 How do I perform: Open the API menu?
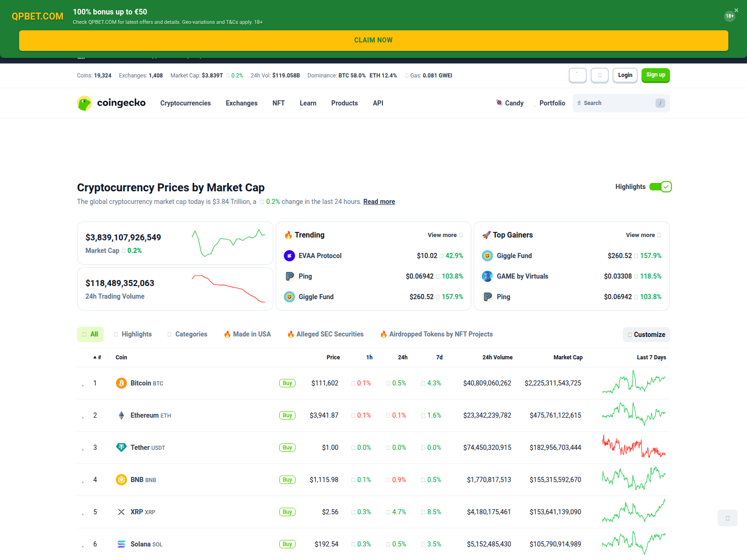point(378,103)
